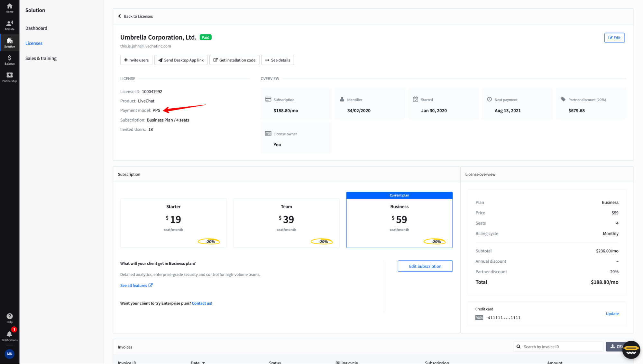Go Back to Licenses
This screenshot has height=364, width=643.
click(x=135, y=16)
